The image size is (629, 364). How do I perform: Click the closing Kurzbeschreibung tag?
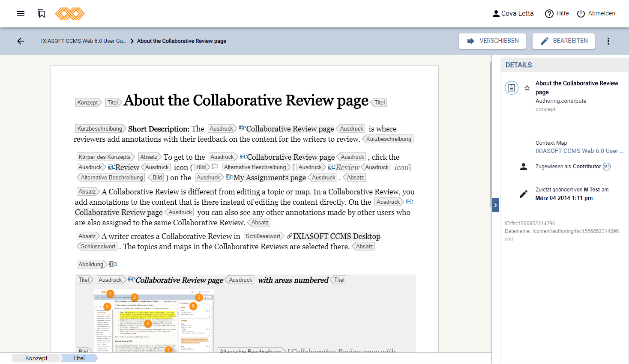[x=388, y=139]
